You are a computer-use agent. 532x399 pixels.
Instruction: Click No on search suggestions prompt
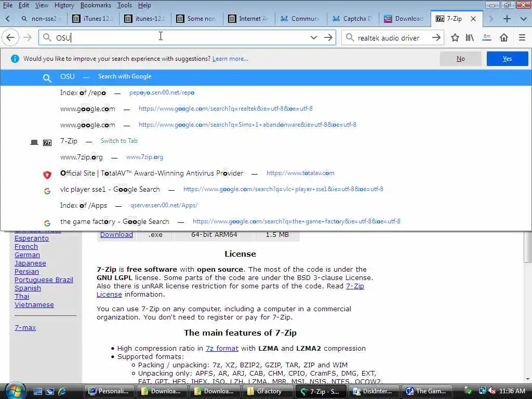[460, 59]
